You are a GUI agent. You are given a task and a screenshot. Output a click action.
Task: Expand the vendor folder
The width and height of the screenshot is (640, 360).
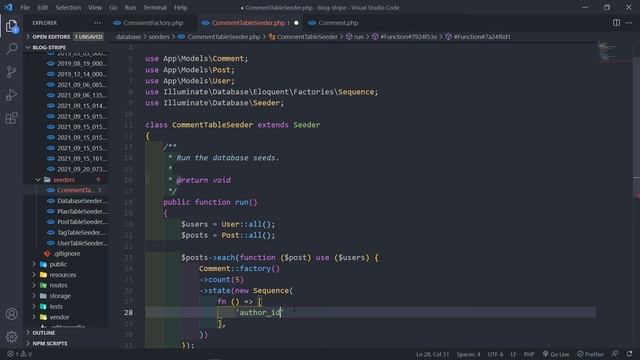click(x=59, y=317)
